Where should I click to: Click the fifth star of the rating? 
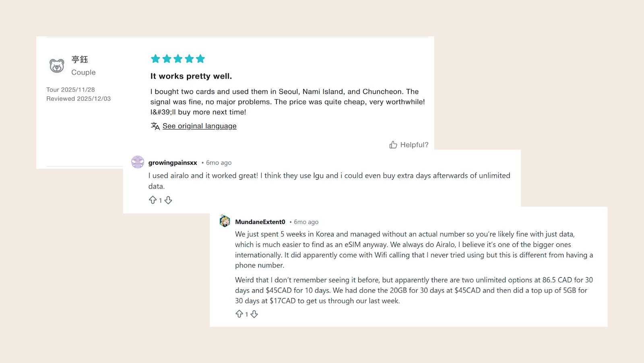click(201, 58)
